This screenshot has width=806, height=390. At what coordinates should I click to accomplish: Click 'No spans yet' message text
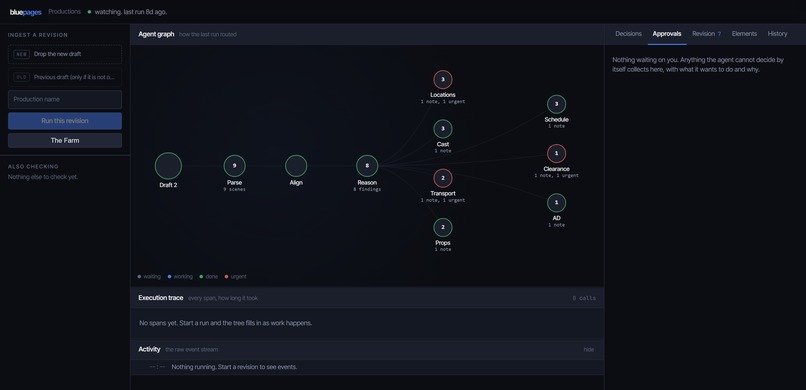pyautogui.click(x=226, y=323)
